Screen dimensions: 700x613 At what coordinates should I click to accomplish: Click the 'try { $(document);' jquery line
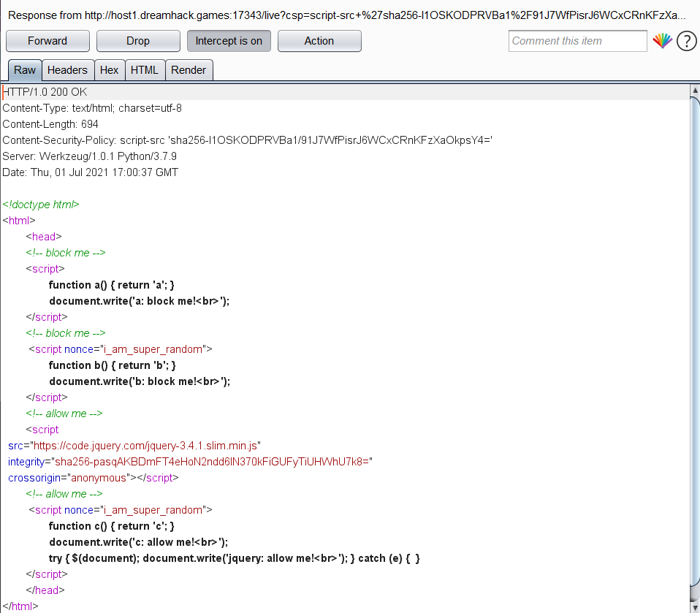pos(235,558)
